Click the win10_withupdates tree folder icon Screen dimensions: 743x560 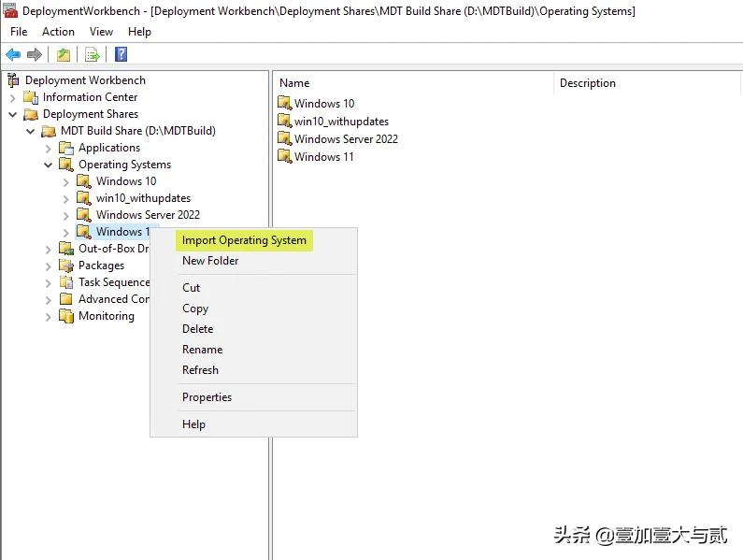84,198
